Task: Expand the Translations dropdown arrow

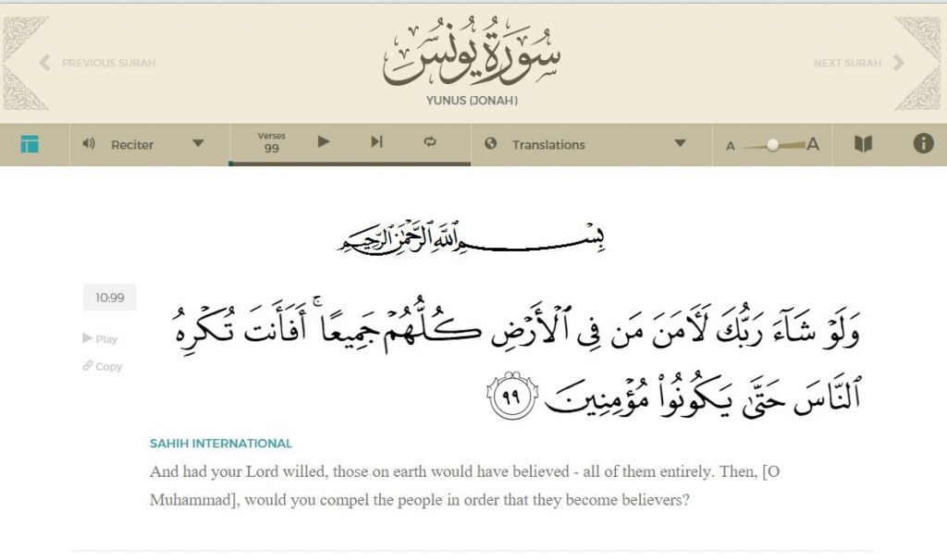Action: click(680, 143)
